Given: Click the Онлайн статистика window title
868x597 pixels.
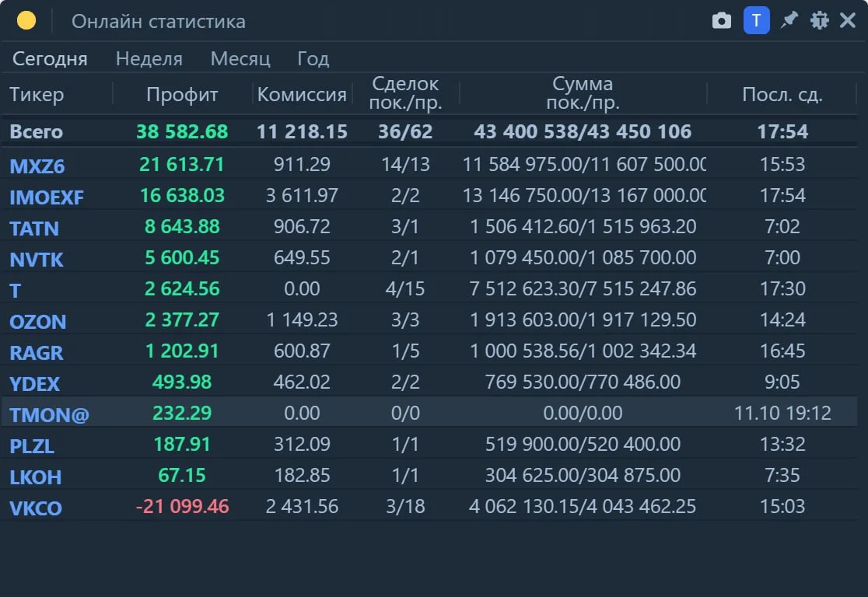Looking at the screenshot, I should [x=159, y=21].
